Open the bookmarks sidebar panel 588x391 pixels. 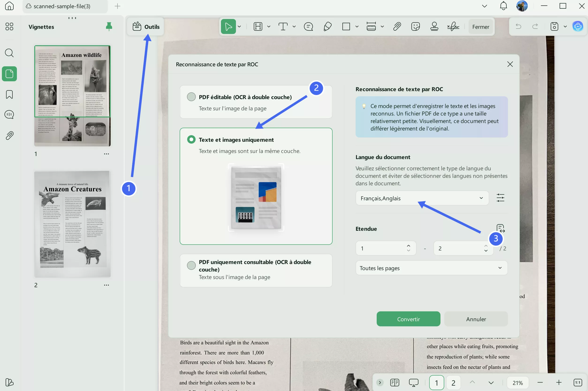coord(9,94)
